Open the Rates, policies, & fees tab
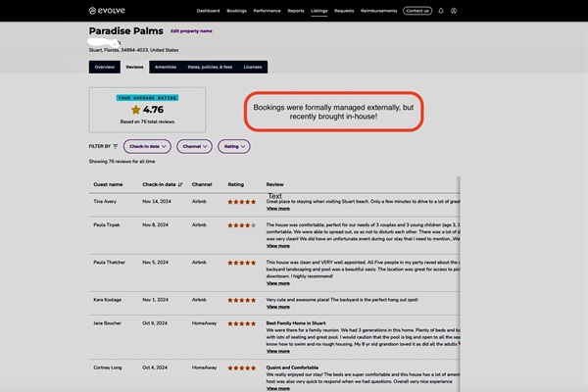 click(210, 67)
